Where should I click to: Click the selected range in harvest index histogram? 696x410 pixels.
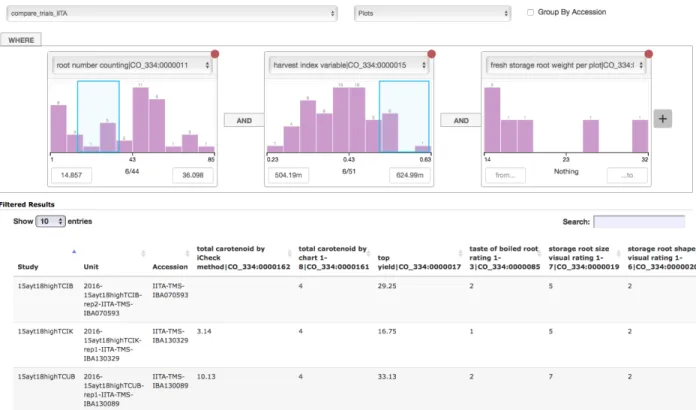coord(404,117)
